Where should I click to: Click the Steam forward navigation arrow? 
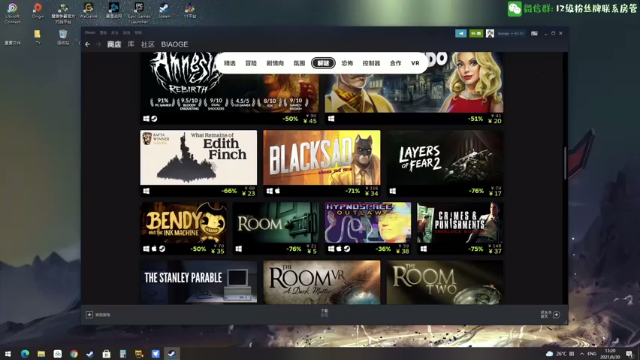[98, 44]
